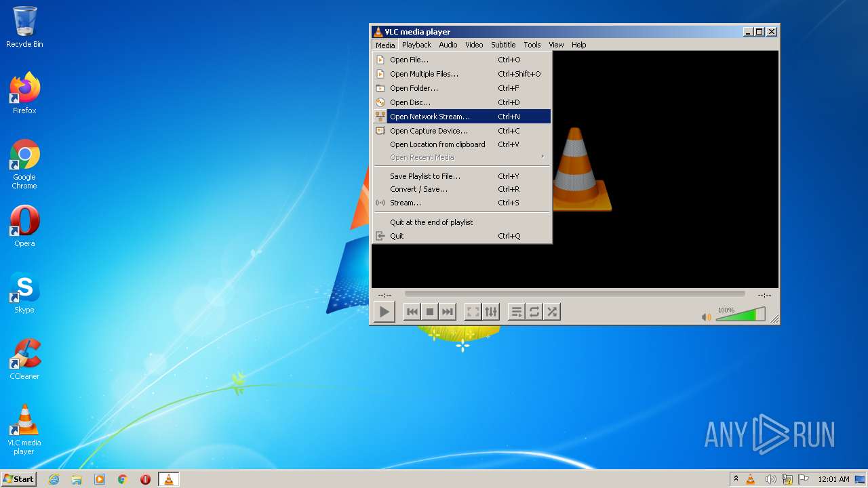Viewport: 868px width, 488px height.
Task: Click the Open Disc menu icon
Action: pos(380,102)
